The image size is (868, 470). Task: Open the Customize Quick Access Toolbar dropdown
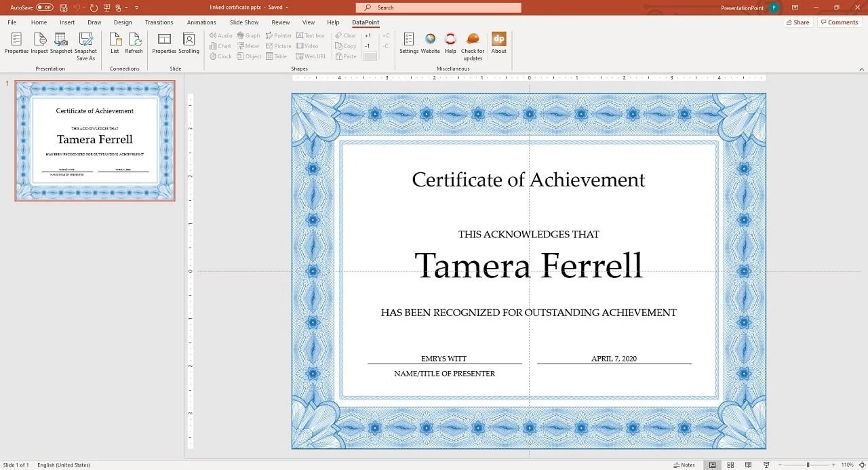(135, 7)
